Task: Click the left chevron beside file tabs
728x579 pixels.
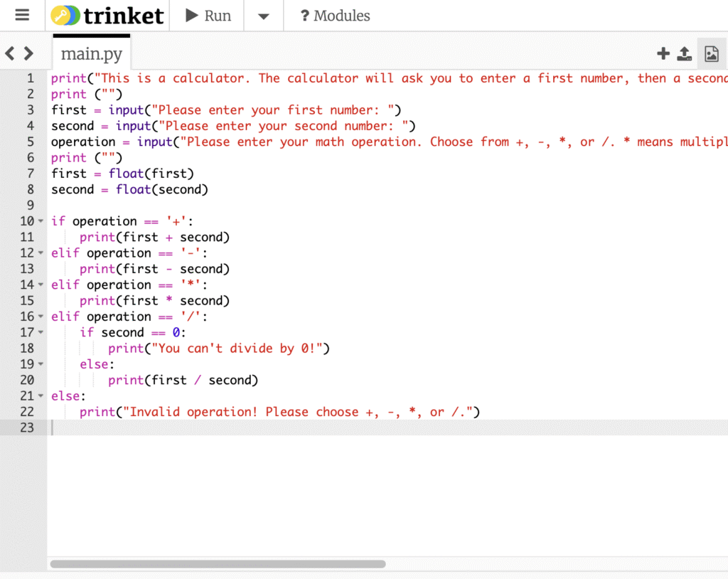Action: click(10, 53)
